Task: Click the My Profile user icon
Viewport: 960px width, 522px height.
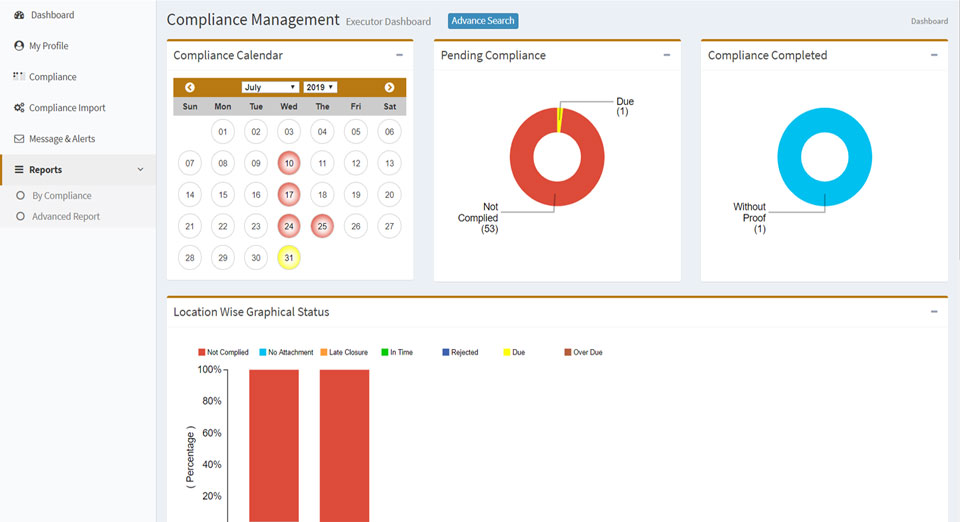Action: tap(19, 46)
